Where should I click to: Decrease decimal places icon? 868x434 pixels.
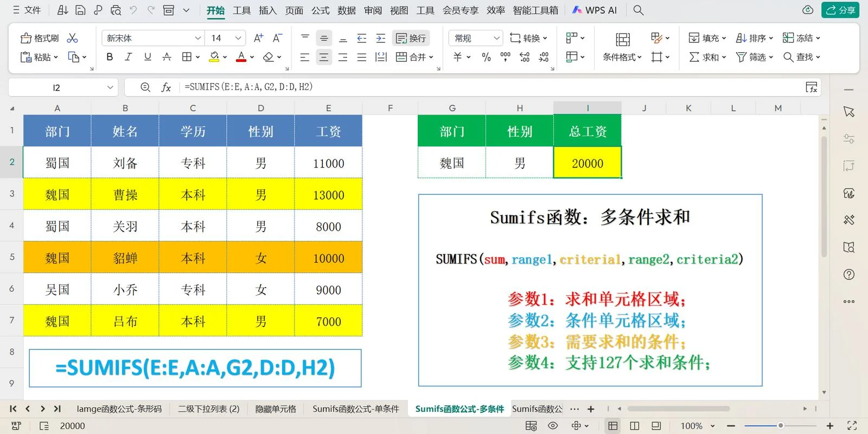pos(544,57)
